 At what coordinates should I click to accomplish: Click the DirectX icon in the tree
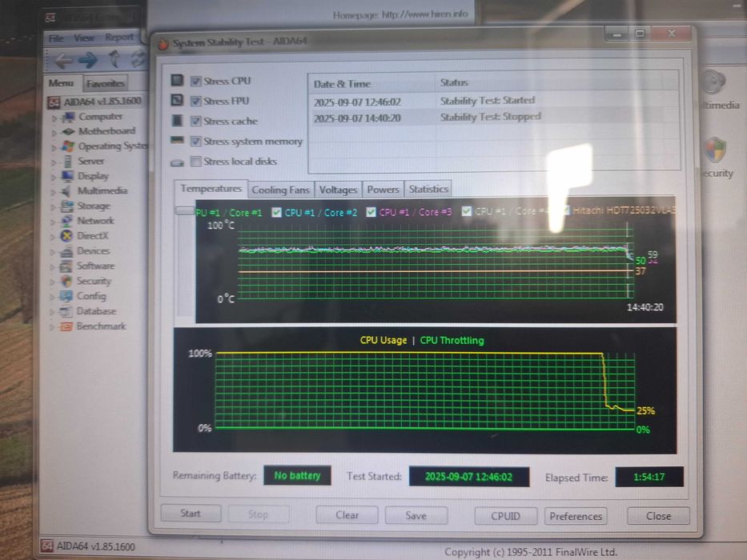pos(66,236)
